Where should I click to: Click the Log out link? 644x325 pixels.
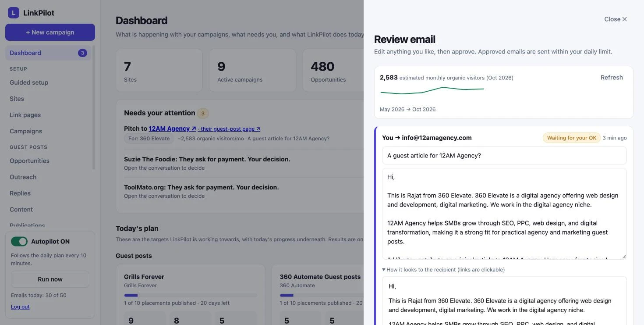[x=20, y=307]
